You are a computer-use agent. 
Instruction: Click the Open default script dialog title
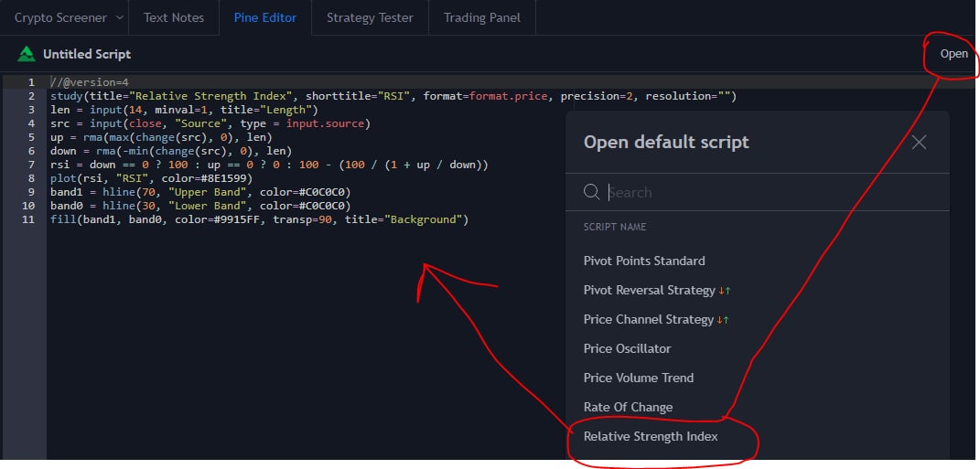coord(666,142)
